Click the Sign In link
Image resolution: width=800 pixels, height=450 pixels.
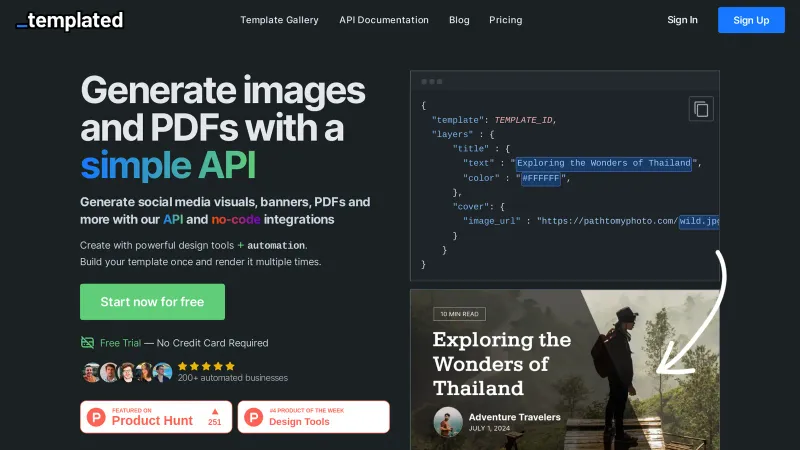click(x=682, y=20)
